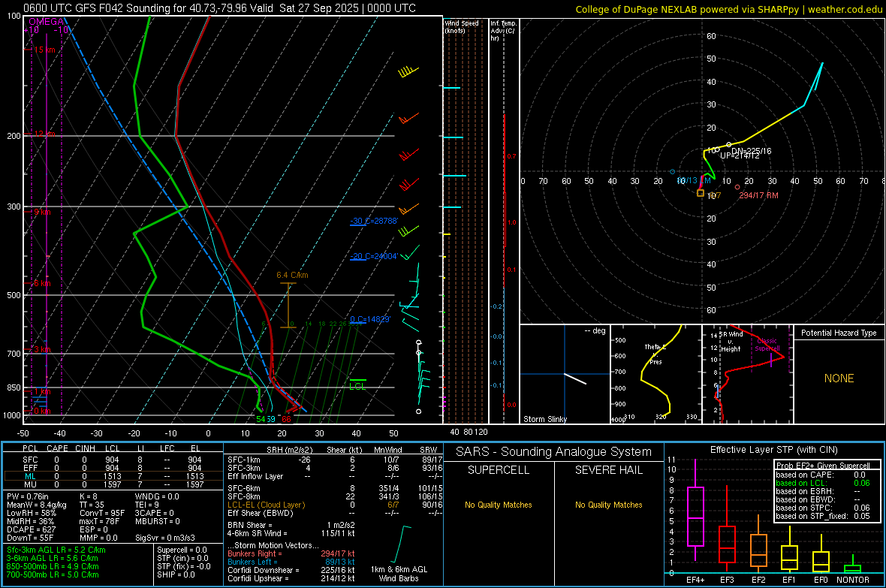This screenshot has width=886, height=588.
Task: Click the SR Wind v. Height label
Action: point(731,342)
